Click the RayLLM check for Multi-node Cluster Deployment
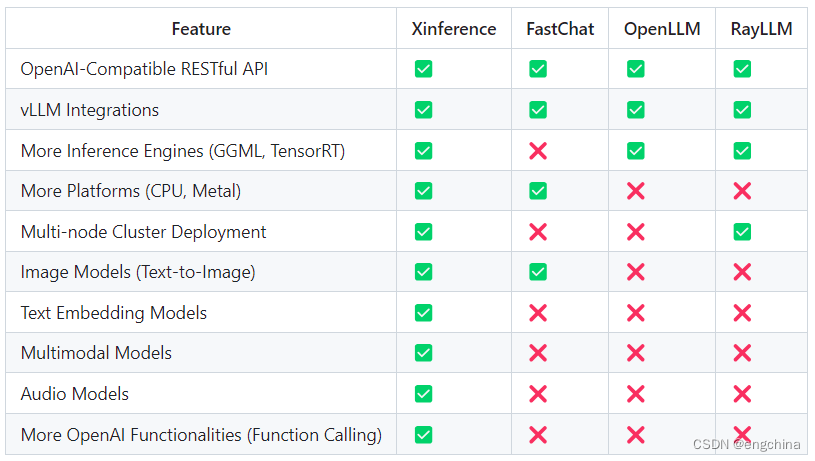The height and width of the screenshot is (461, 815). 742,232
